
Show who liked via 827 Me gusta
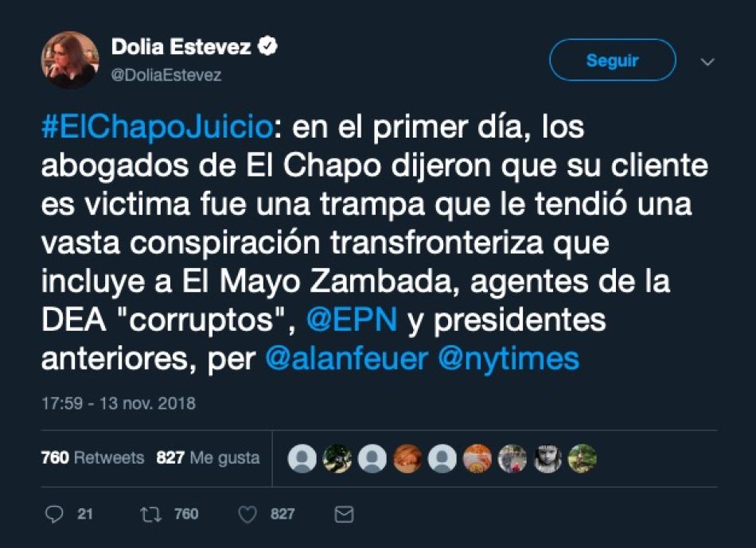208,457
